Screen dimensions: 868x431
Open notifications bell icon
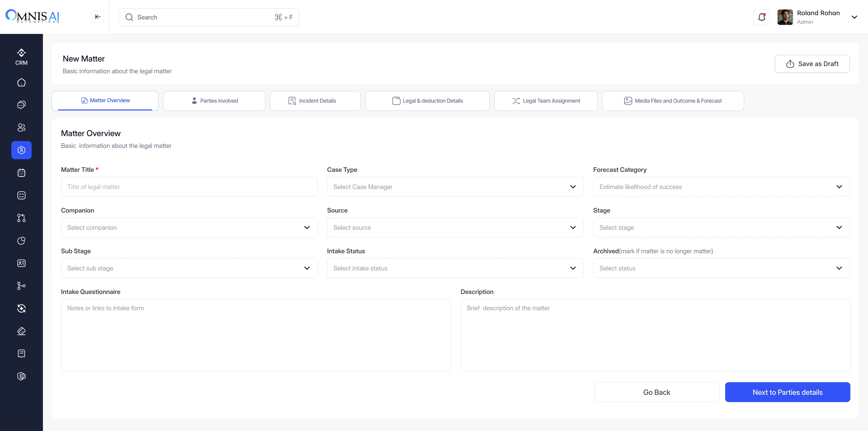(762, 17)
